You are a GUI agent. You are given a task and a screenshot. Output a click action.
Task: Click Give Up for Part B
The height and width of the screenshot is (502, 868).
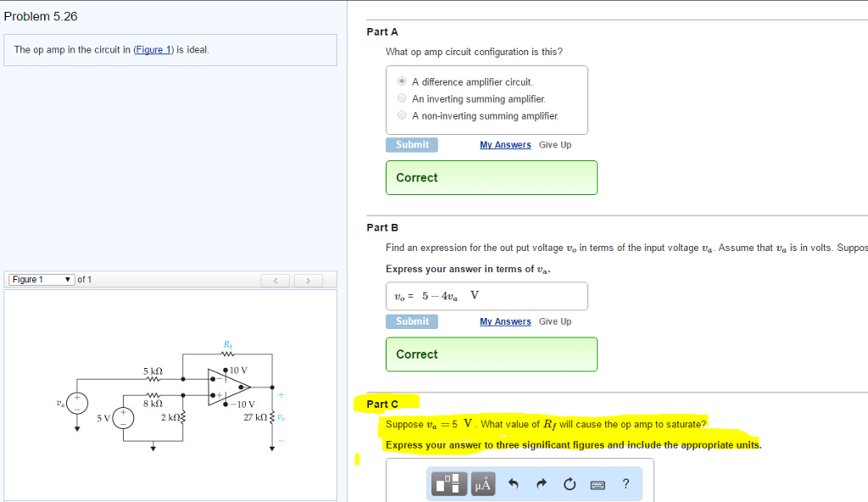click(x=555, y=321)
